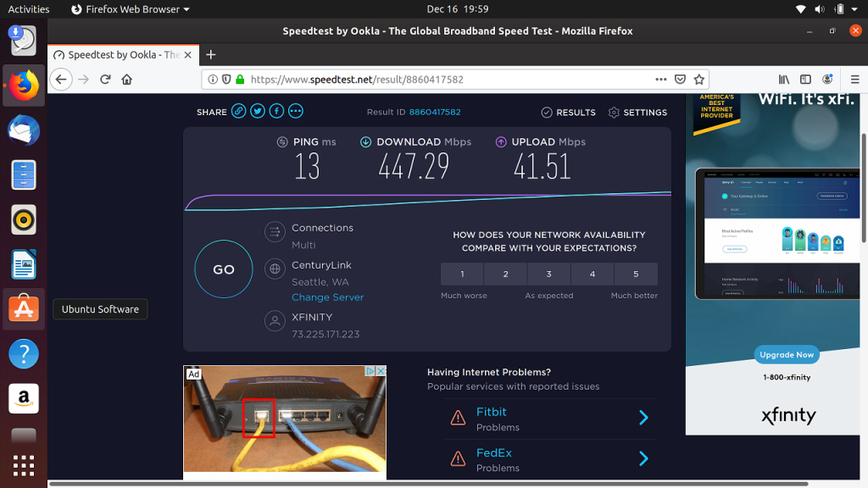Share the result on Twitter
This screenshot has height=488, width=868.
[x=258, y=111]
